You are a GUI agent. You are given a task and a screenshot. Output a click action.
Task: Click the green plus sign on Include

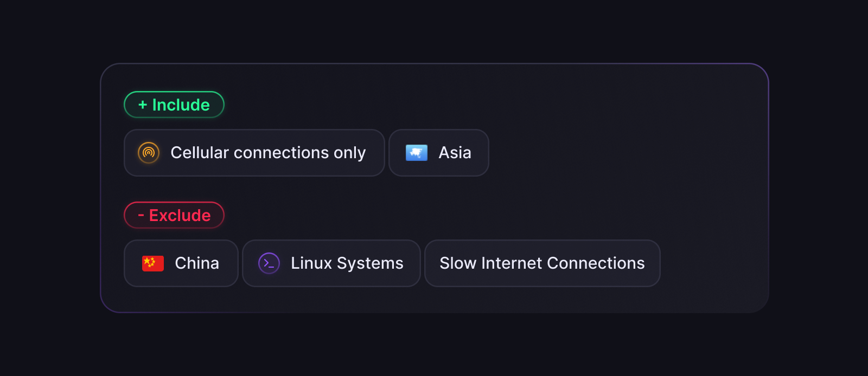[x=143, y=105]
